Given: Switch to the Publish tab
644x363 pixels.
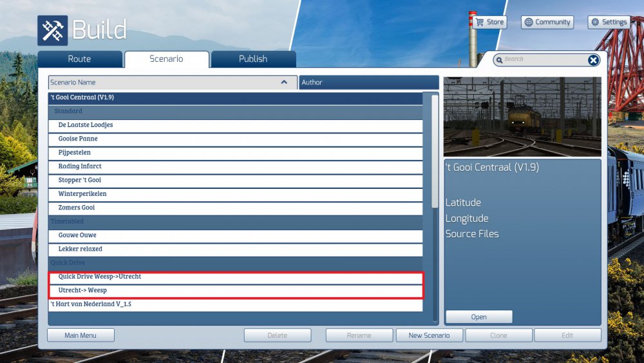Looking at the screenshot, I should pos(253,59).
